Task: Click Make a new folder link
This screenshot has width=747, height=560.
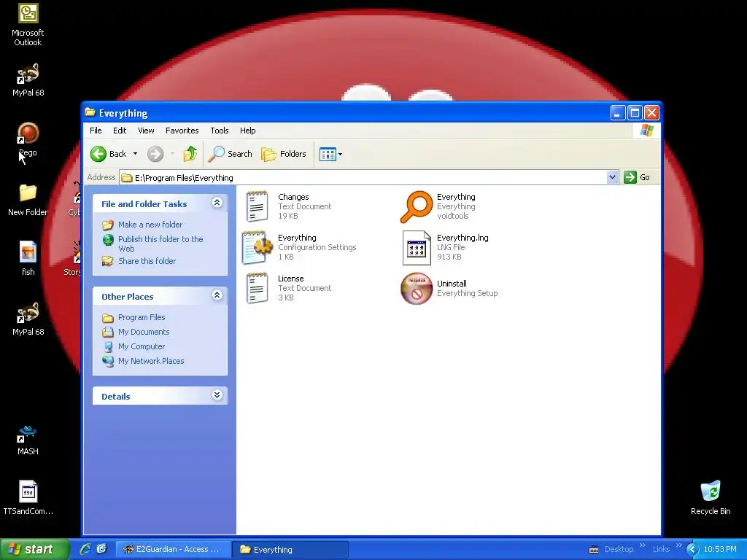Action: (x=150, y=225)
